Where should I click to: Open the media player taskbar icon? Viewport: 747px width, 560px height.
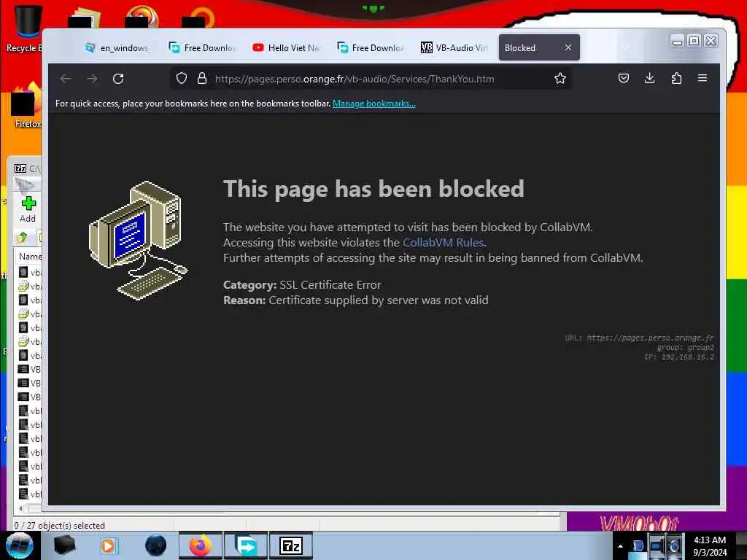(108, 545)
